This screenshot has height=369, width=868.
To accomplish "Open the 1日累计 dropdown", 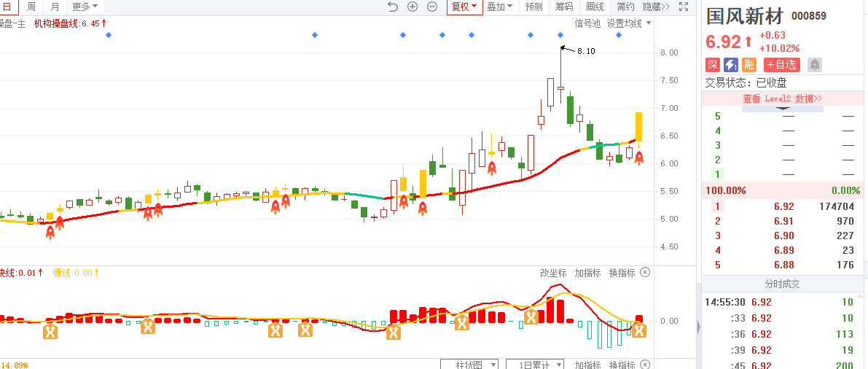I will (536, 365).
